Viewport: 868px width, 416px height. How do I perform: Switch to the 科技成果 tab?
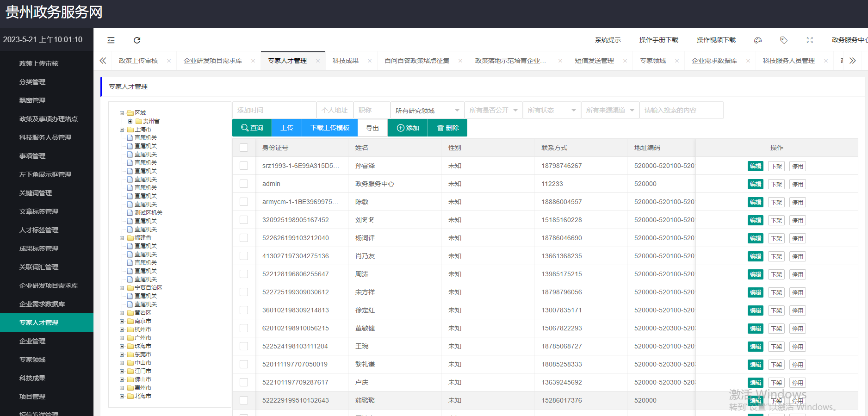click(x=346, y=61)
